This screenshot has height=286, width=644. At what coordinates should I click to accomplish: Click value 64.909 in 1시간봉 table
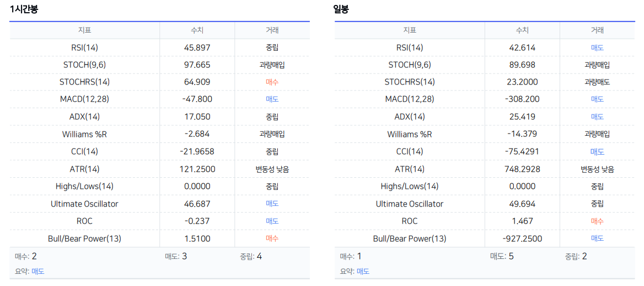197,82
